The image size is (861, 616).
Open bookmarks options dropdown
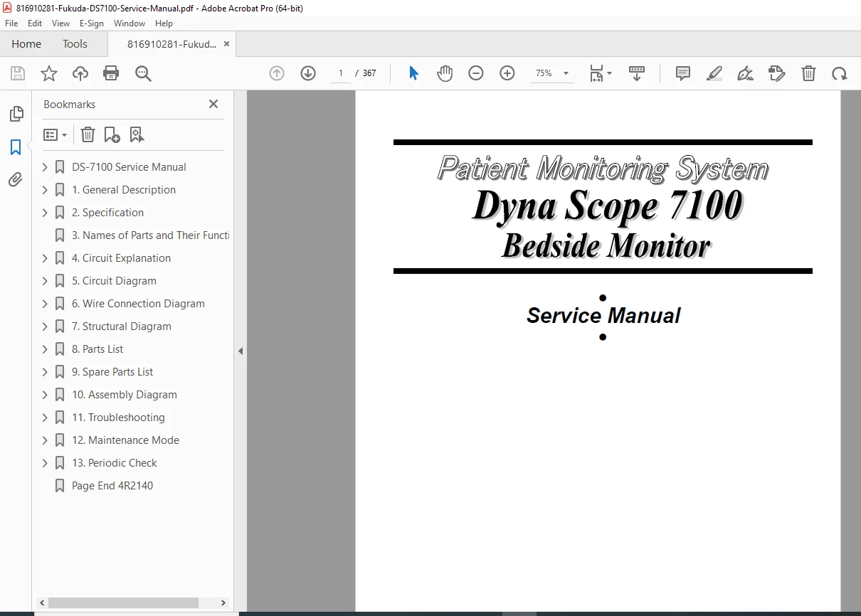pyautogui.click(x=56, y=134)
